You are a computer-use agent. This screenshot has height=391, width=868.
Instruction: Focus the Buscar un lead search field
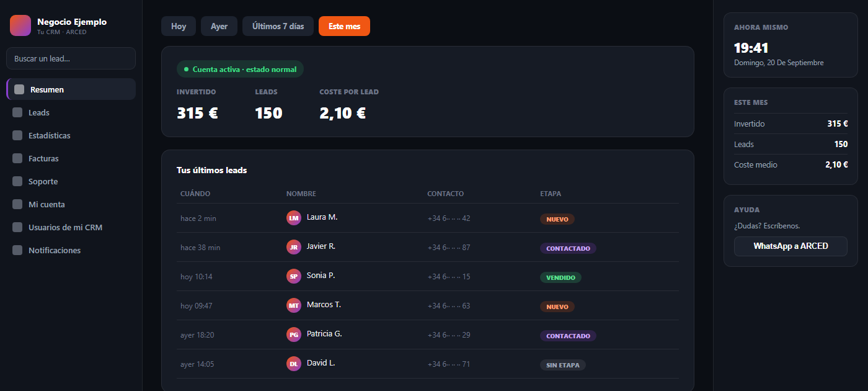[x=71, y=58]
